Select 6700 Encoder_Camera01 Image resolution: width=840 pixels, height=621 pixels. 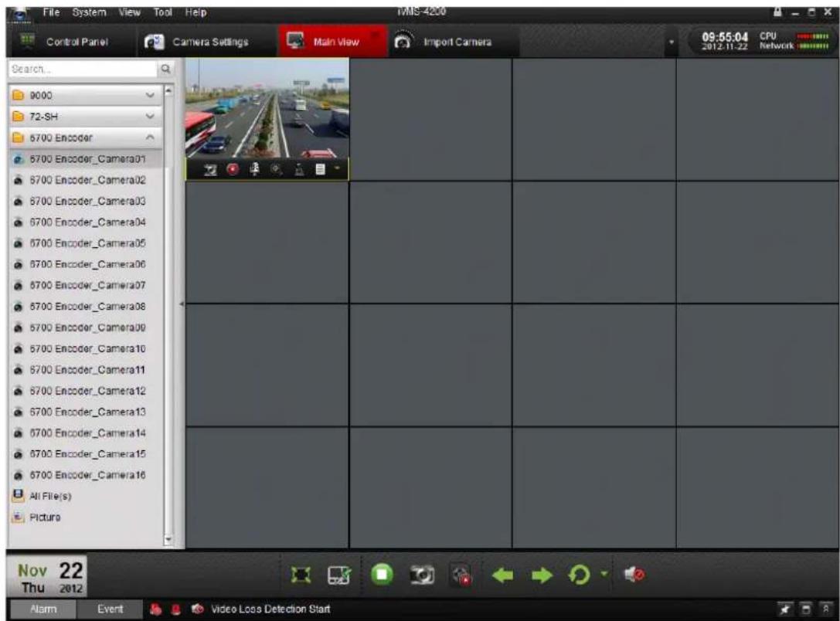coord(86,159)
